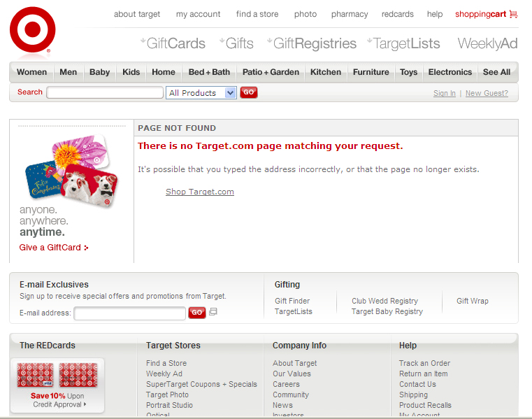Screen dimensions: 532x419
Task: Click the e-mail signup GO button
Action: click(x=197, y=313)
